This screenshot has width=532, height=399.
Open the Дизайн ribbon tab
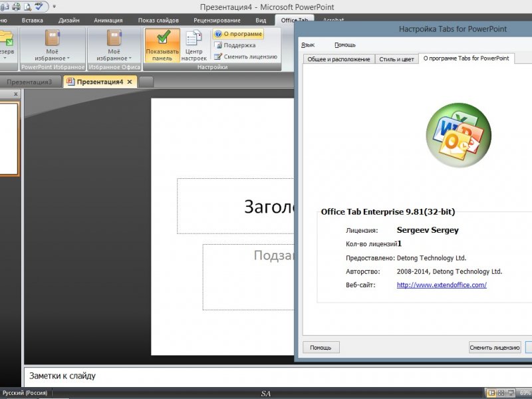pos(69,21)
